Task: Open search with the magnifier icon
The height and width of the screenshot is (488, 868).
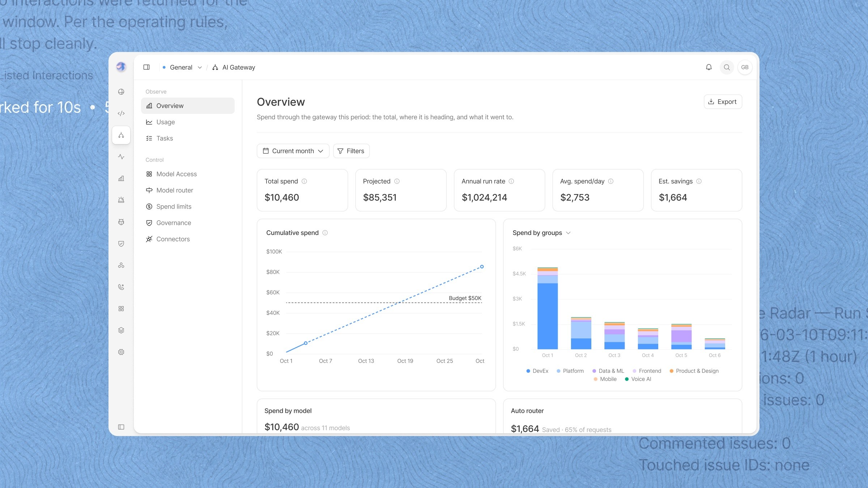Action: 727,67
